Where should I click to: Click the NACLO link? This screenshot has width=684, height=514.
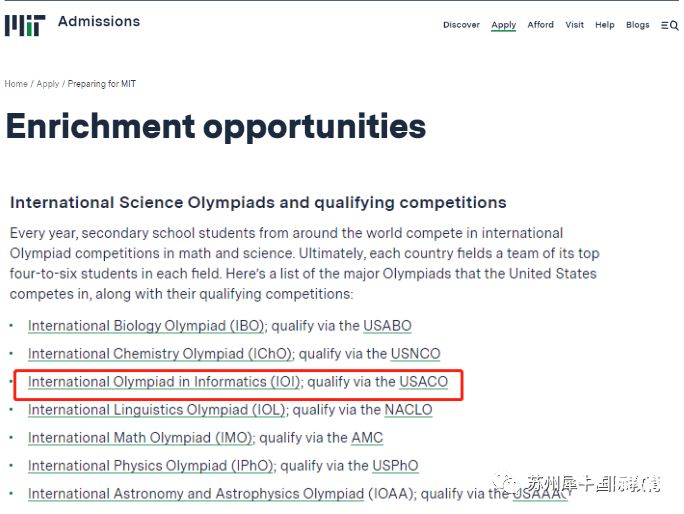point(408,410)
